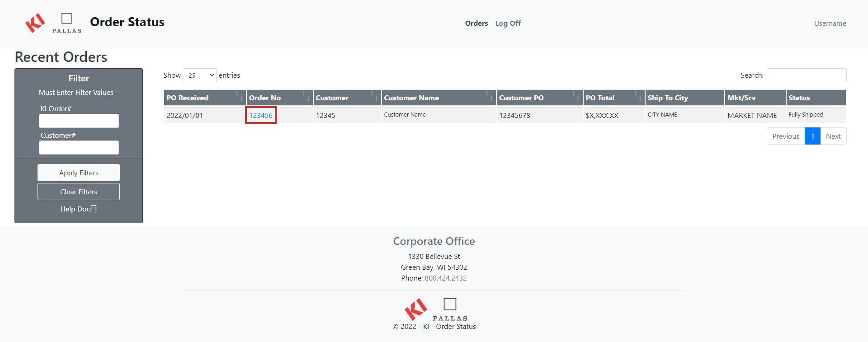This screenshot has width=868, height=342.
Task: Sort by Customer Name column arrows
Action: (x=489, y=96)
